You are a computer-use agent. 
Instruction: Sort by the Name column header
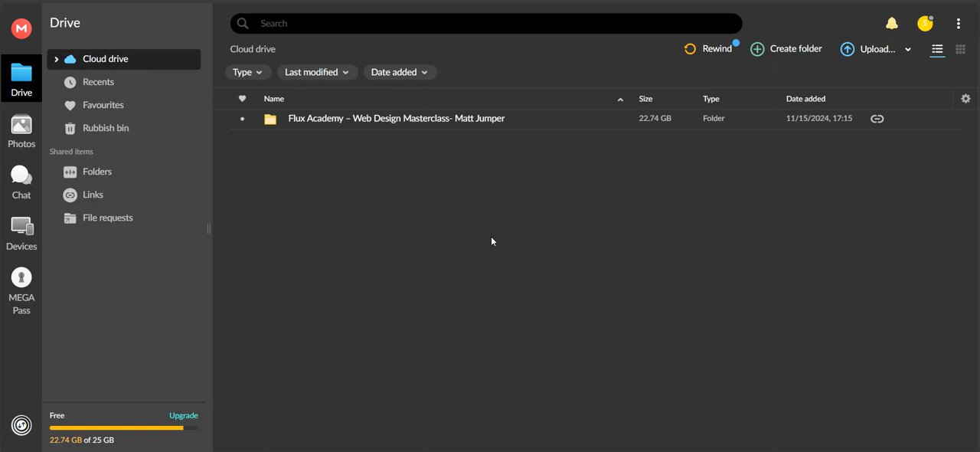tap(274, 99)
